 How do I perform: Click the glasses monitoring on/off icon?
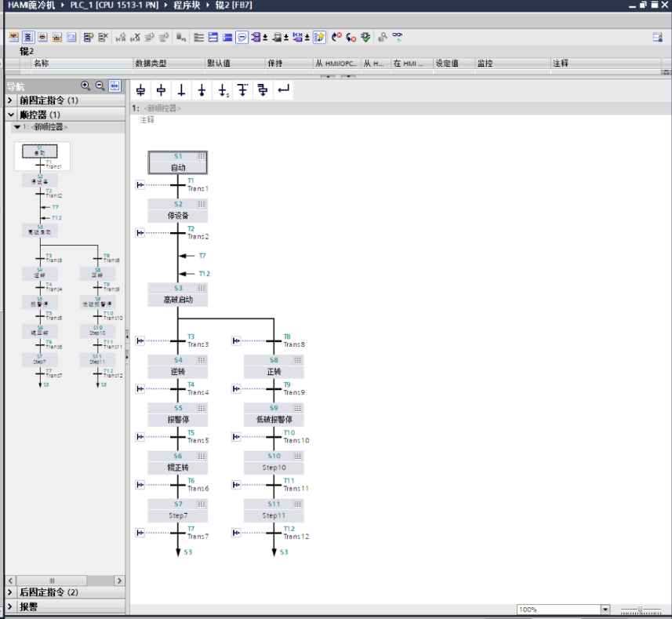(x=398, y=38)
